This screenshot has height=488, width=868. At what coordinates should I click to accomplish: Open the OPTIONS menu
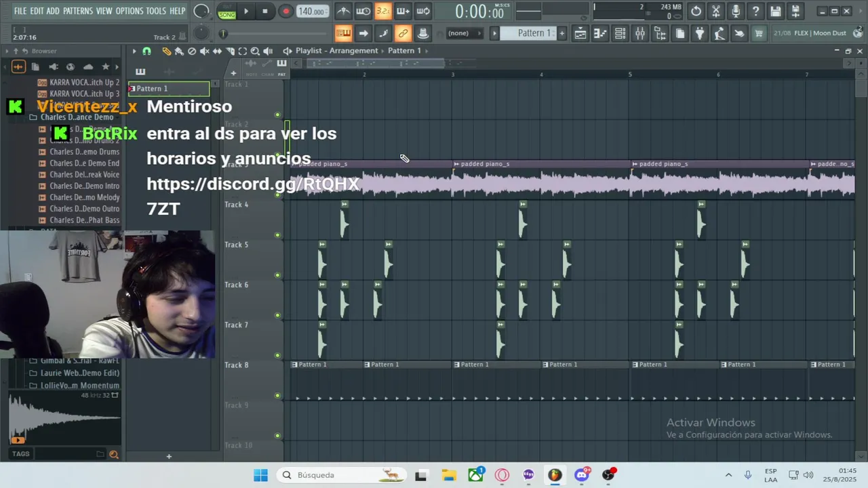click(x=130, y=11)
